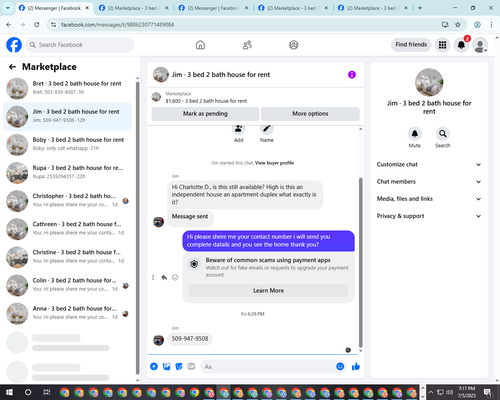The image size is (500, 400).
Task: Open View buyer profile link
Action: (274, 163)
